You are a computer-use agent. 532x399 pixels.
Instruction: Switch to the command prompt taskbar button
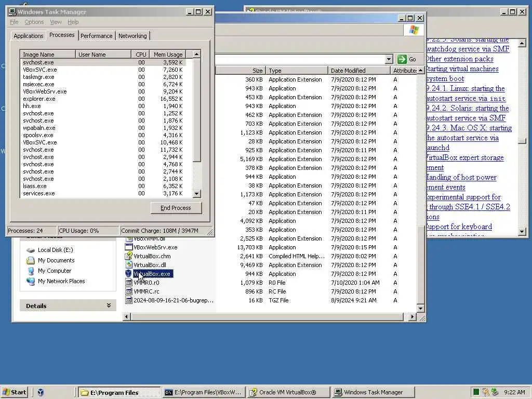coord(204,393)
